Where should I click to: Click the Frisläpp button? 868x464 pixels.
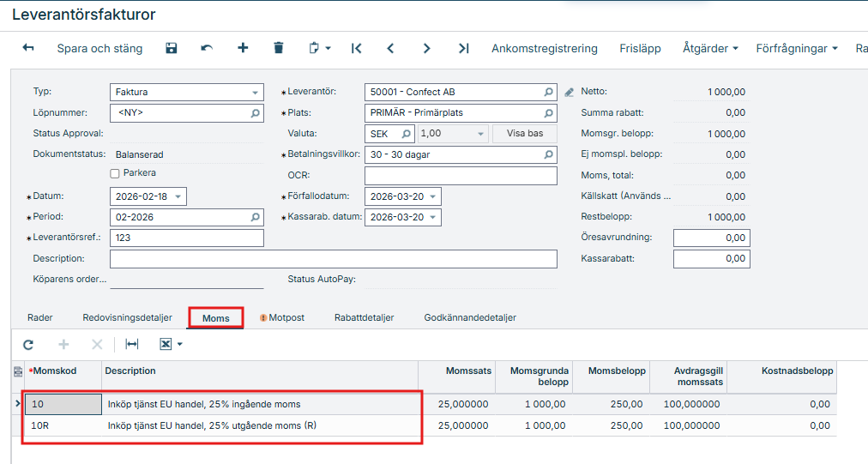[640, 48]
